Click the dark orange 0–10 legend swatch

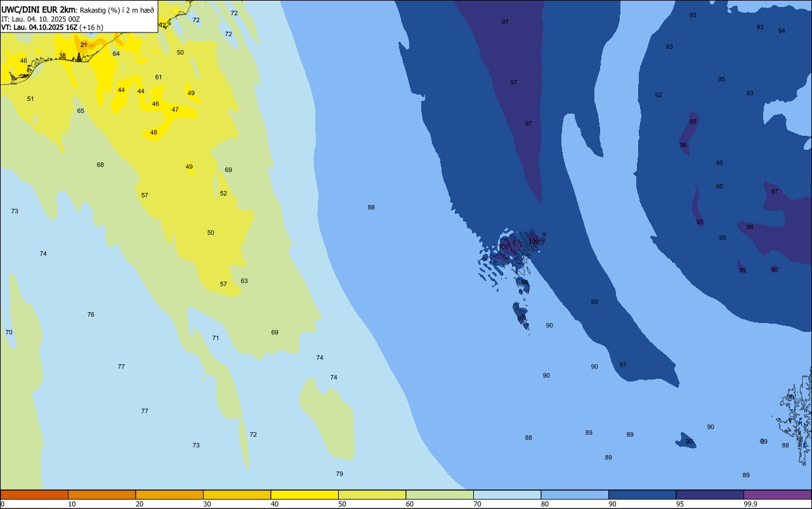34,494
